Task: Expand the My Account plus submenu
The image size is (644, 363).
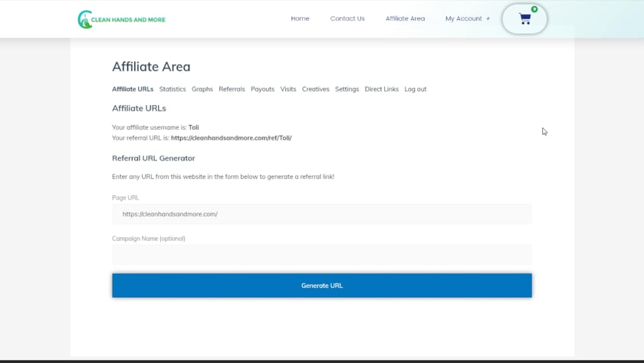Action: click(x=488, y=18)
